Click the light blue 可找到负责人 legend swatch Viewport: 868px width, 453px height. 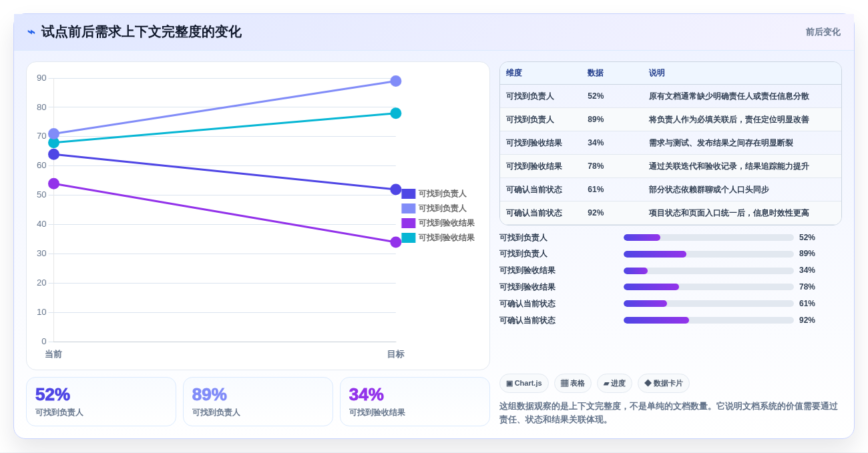409,208
